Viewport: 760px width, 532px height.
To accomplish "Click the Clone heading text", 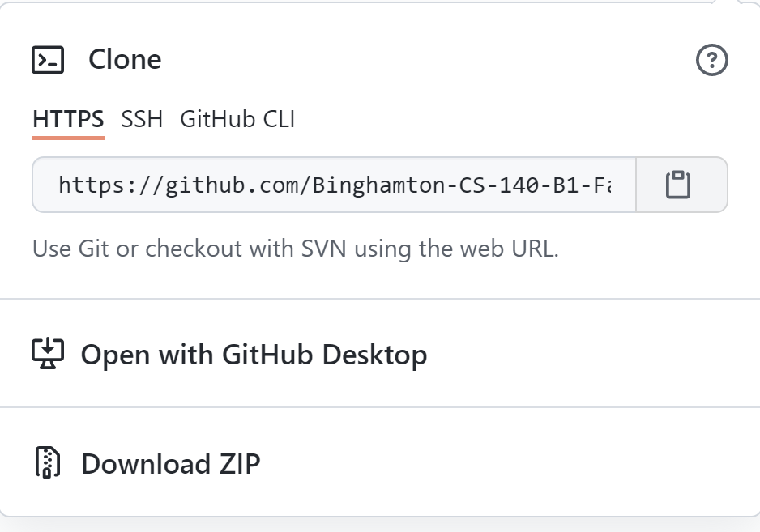I will [125, 60].
